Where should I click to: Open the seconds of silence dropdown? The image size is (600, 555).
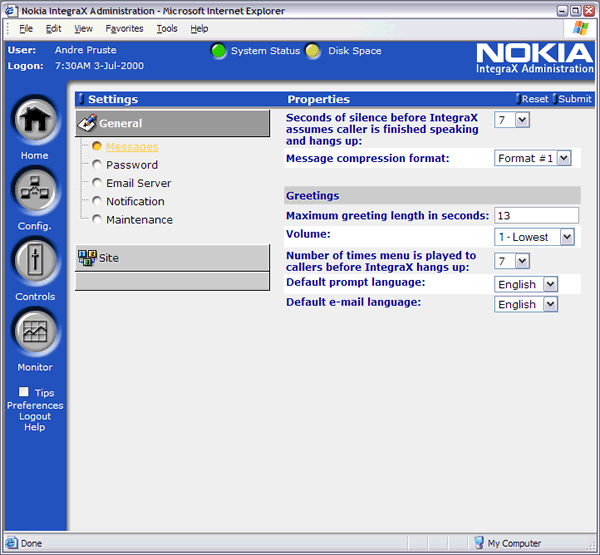point(512,120)
